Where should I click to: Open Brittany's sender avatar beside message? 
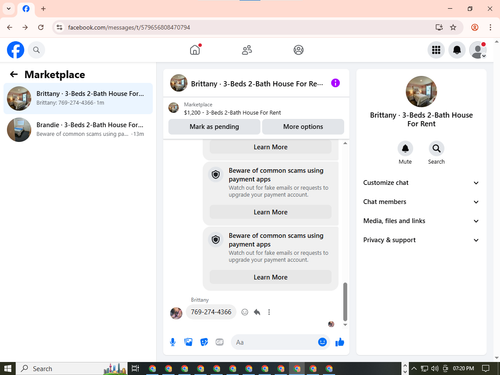pyautogui.click(x=176, y=313)
